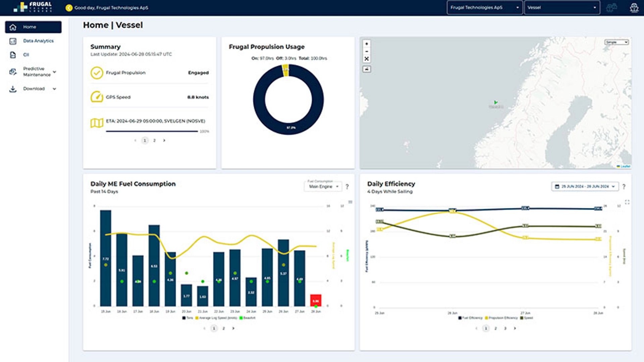Open the Vessel selector dropdown
Screen dimensions: 644x362
[x=562, y=7]
